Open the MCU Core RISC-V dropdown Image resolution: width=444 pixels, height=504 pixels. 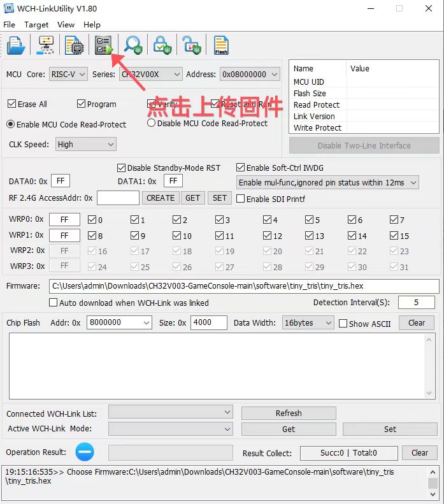coord(68,75)
